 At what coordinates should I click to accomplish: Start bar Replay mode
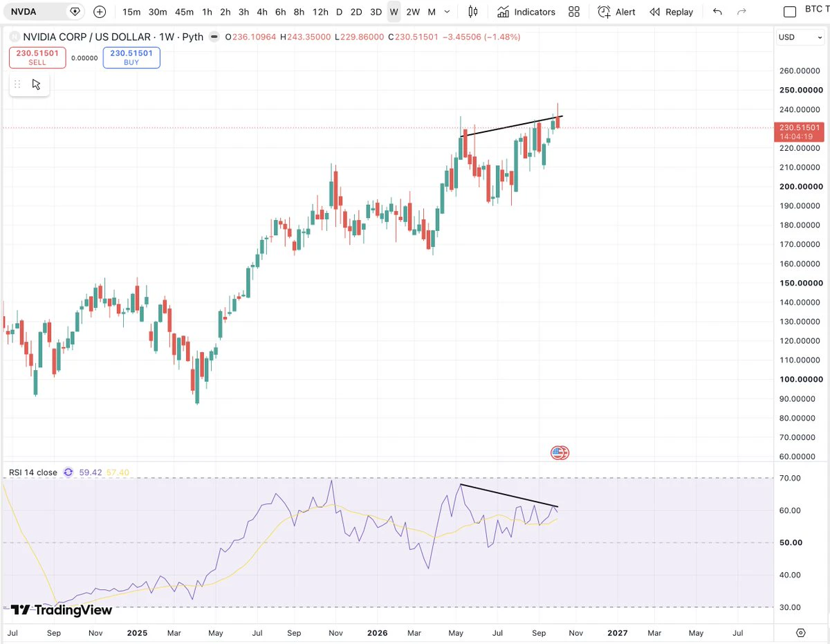671,12
